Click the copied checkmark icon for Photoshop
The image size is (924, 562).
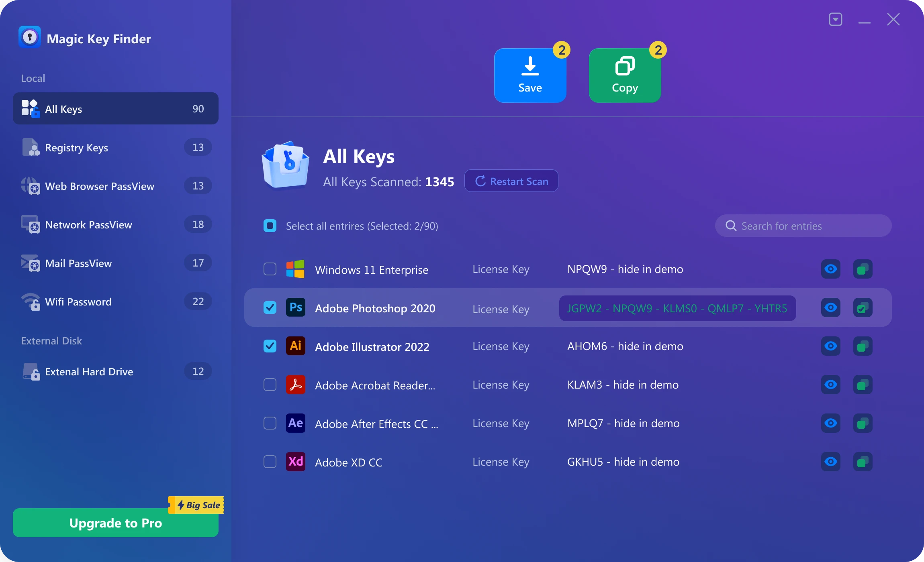click(863, 307)
